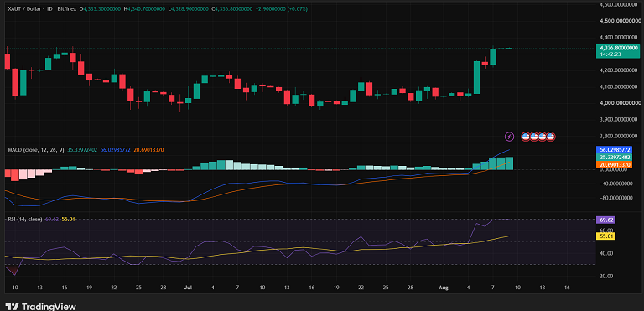The width and height of the screenshot is (644, 311).
Task: Click the 60.00 RSI scale label
Action: [x=605, y=230]
